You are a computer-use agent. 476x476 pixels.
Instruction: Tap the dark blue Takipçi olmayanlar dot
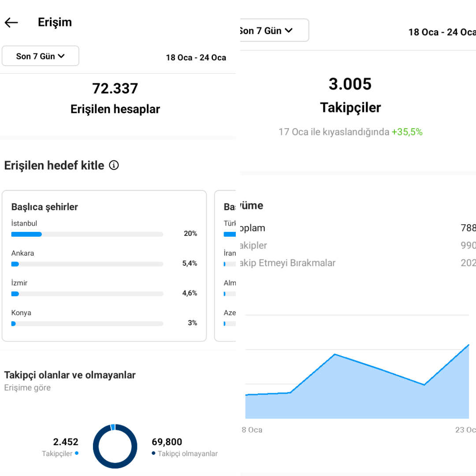(x=154, y=453)
